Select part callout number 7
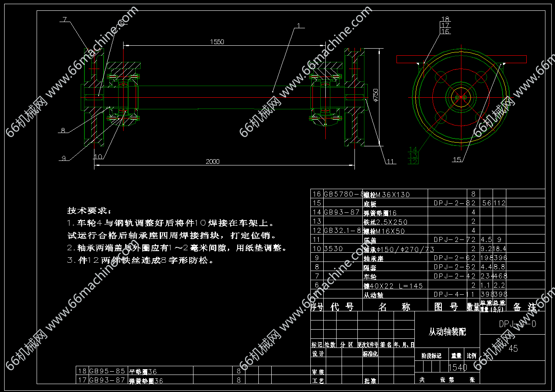The image size is (555, 392). [64, 19]
